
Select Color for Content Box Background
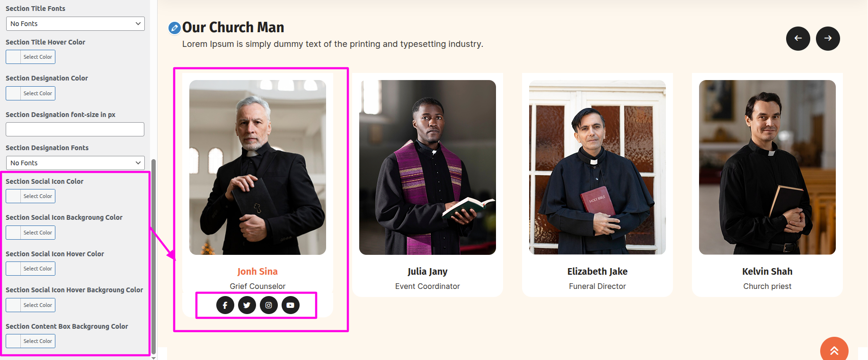31,341
